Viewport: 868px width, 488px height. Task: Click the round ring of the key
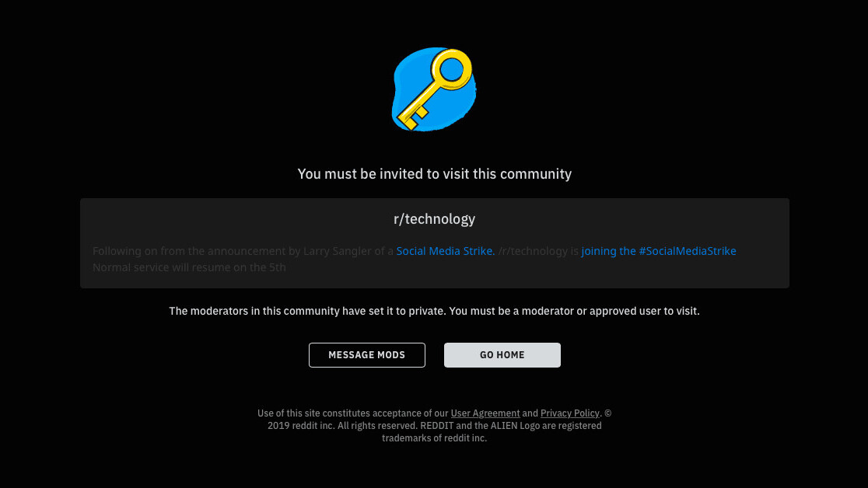click(x=452, y=70)
